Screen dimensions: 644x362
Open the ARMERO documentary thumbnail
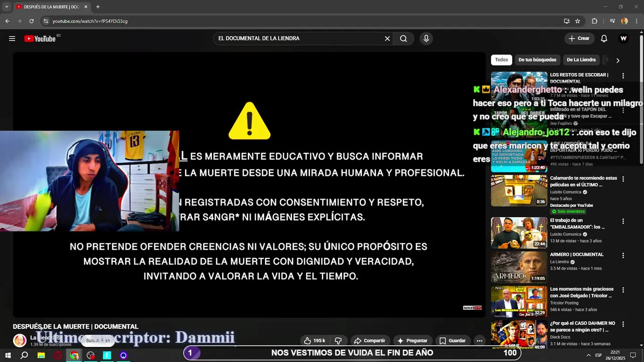(519, 267)
